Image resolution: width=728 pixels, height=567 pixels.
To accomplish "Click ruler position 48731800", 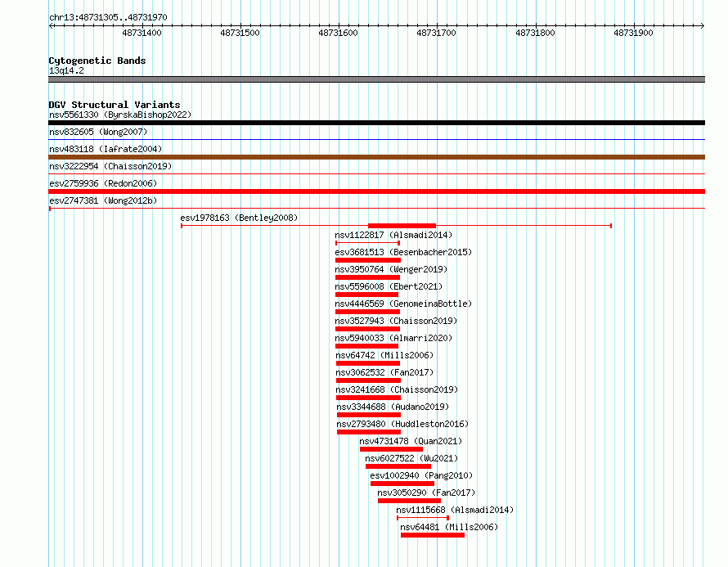I will pos(535,33).
